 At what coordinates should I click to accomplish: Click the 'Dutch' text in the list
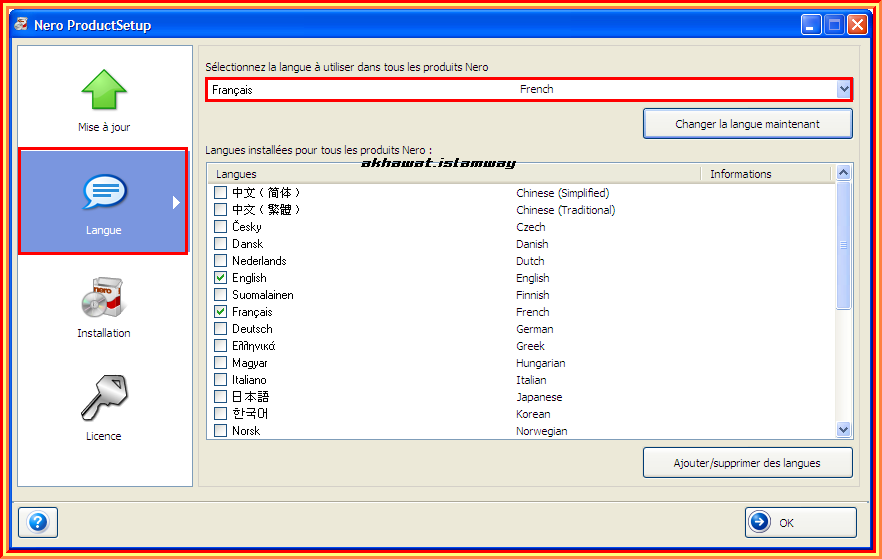point(530,261)
